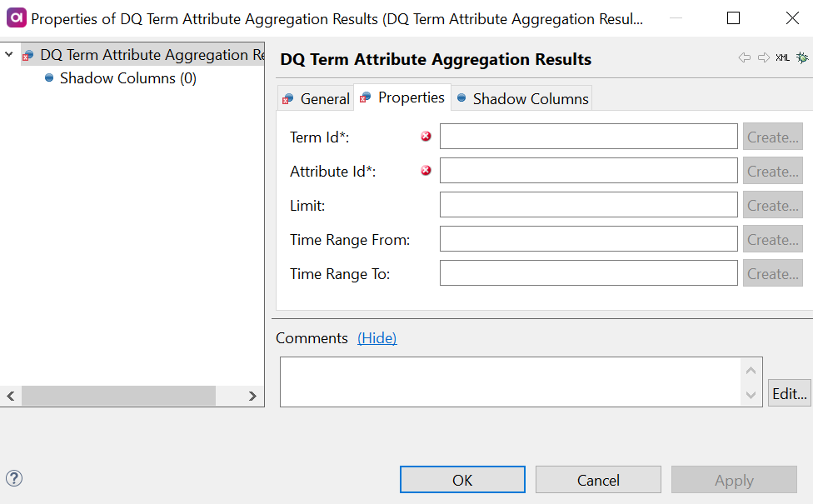Select Shadow Columns (0) in the tree
The height and width of the screenshot is (504, 813).
click(x=127, y=78)
